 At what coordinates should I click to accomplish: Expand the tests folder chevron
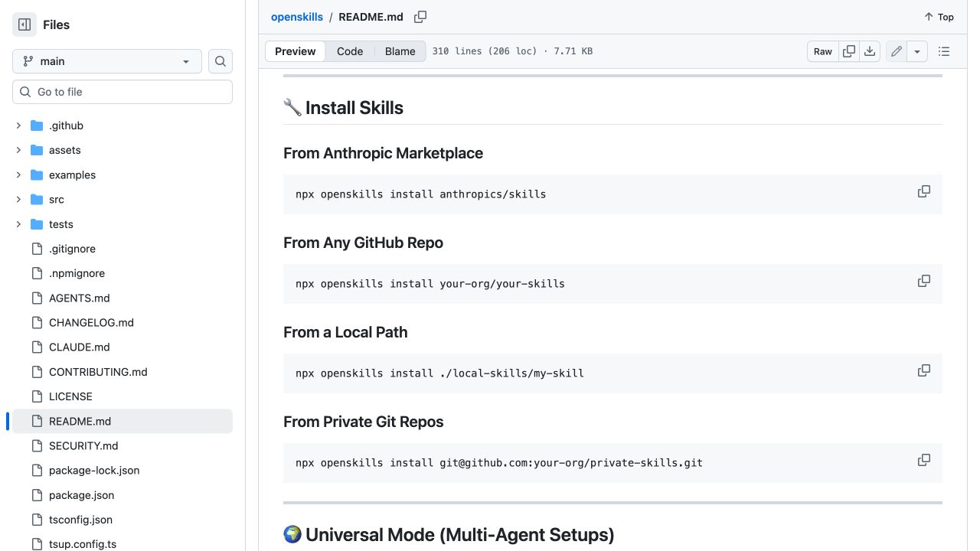18,224
